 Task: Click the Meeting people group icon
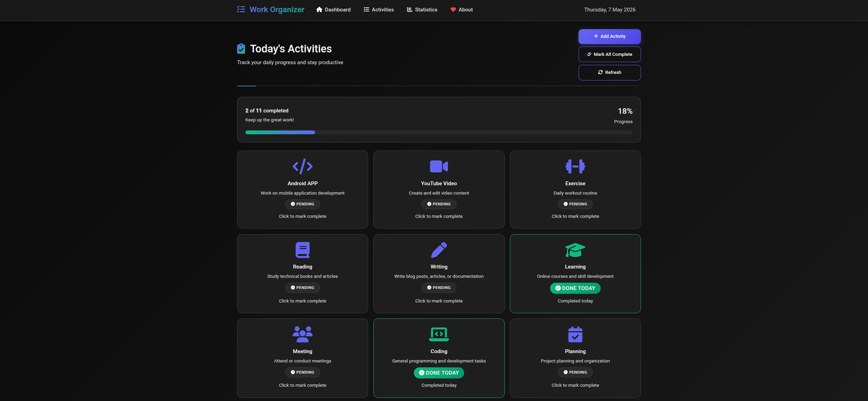(x=302, y=334)
